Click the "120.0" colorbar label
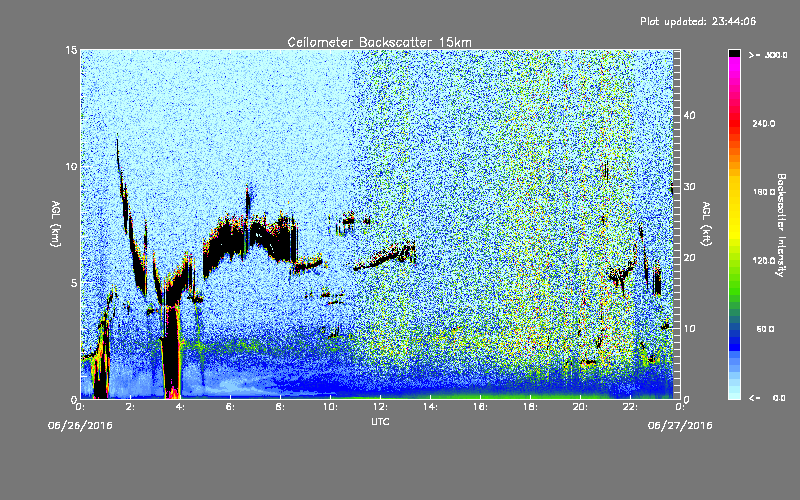This screenshot has width=800, height=500. [x=764, y=260]
